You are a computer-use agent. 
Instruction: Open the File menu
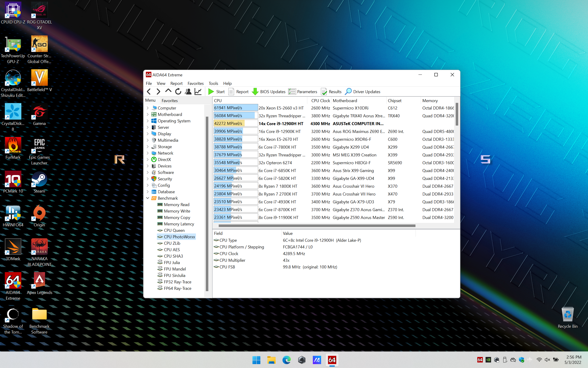point(149,83)
